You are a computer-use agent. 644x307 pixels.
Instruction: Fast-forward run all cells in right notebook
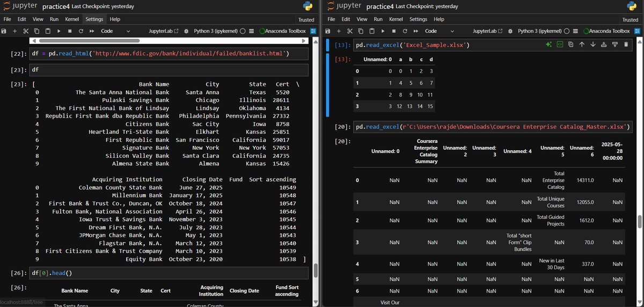click(415, 31)
